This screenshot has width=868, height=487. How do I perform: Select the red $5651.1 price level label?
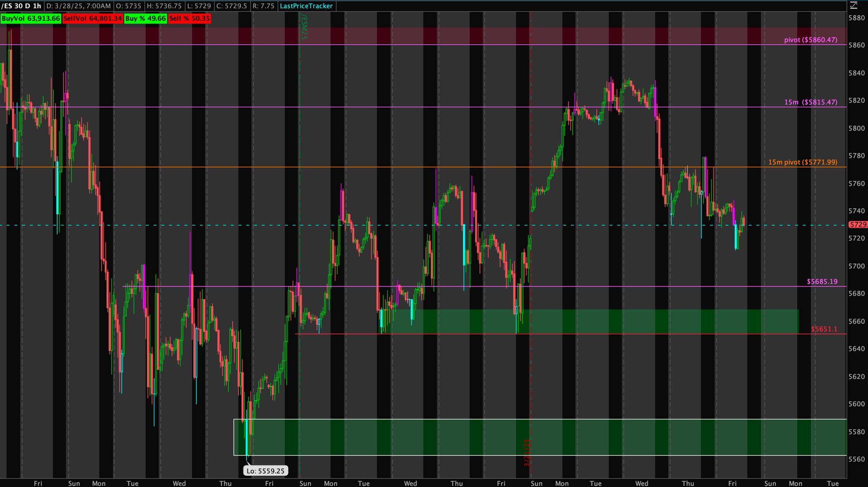coord(824,329)
